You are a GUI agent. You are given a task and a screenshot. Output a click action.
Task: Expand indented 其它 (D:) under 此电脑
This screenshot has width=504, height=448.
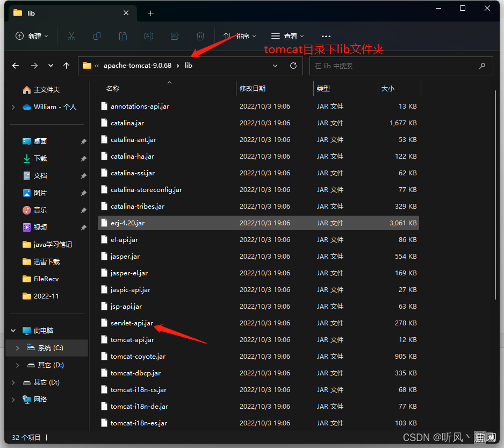18,365
